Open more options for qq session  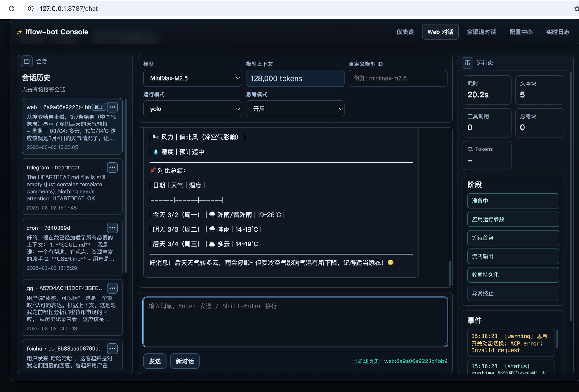[112, 288]
